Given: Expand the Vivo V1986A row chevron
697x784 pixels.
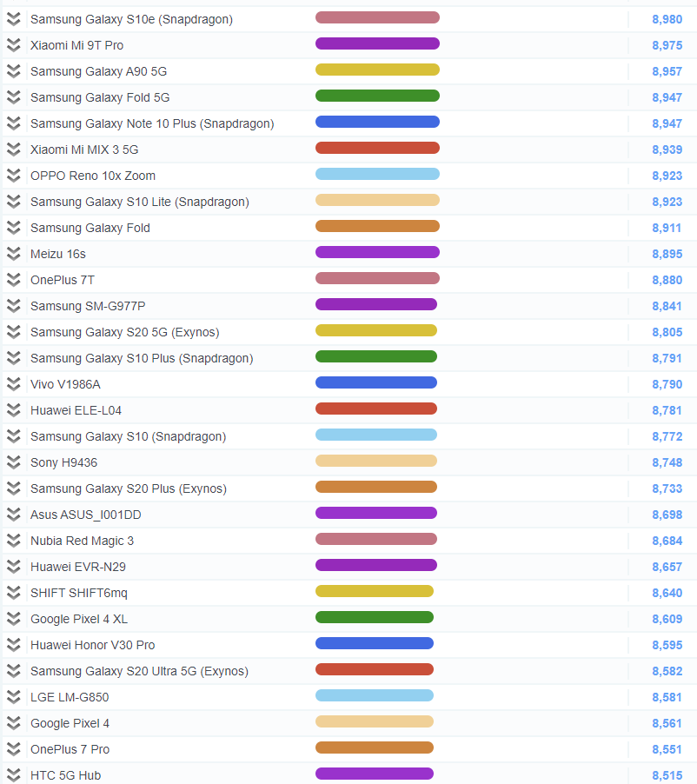Looking at the screenshot, I should [14, 384].
